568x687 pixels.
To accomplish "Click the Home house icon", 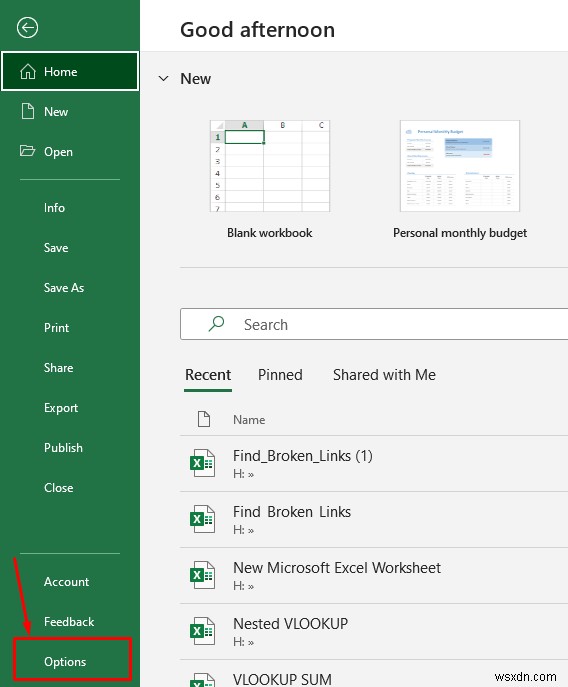I will point(28,71).
